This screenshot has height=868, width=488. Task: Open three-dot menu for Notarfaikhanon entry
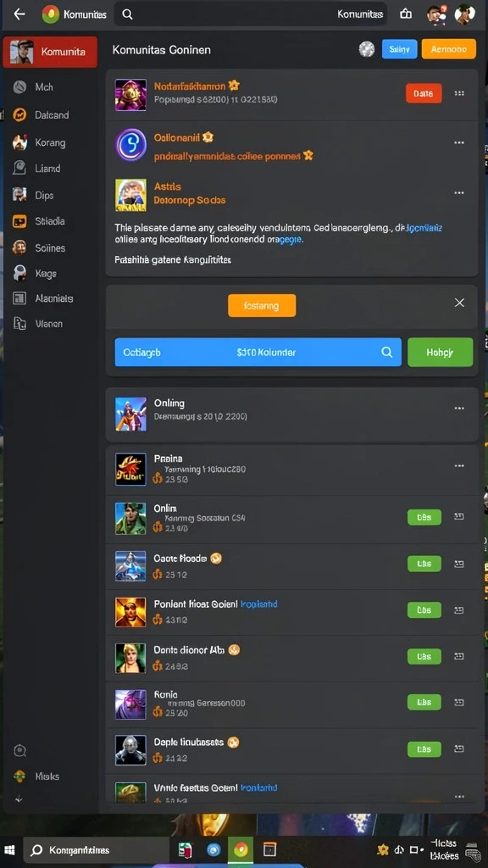pyautogui.click(x=458, y=93)
